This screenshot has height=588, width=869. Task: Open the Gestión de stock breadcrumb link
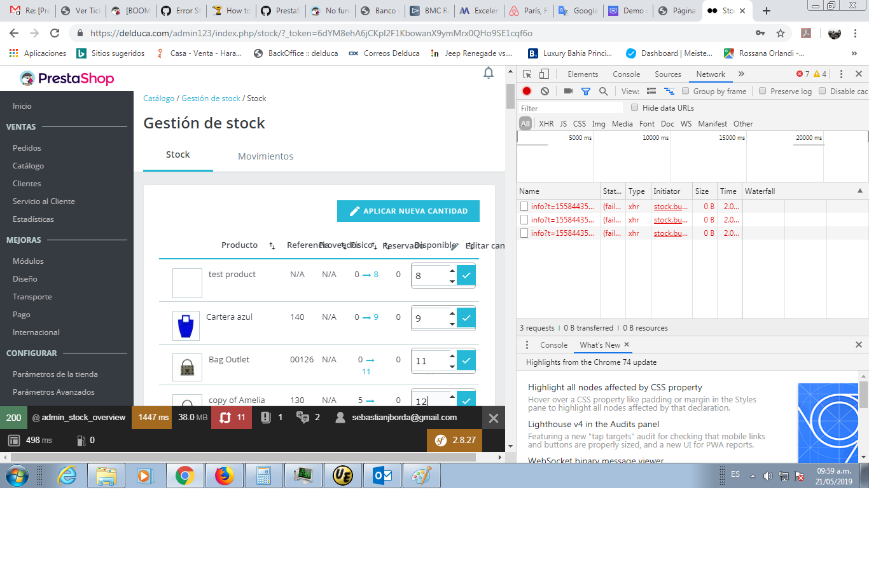click(x=211, y=99)
